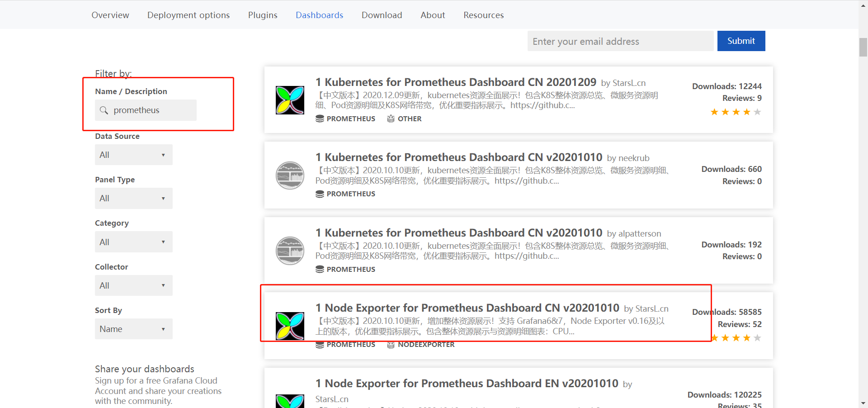Click PROMETHEUS tag on first dashboard card

(351, 119)
